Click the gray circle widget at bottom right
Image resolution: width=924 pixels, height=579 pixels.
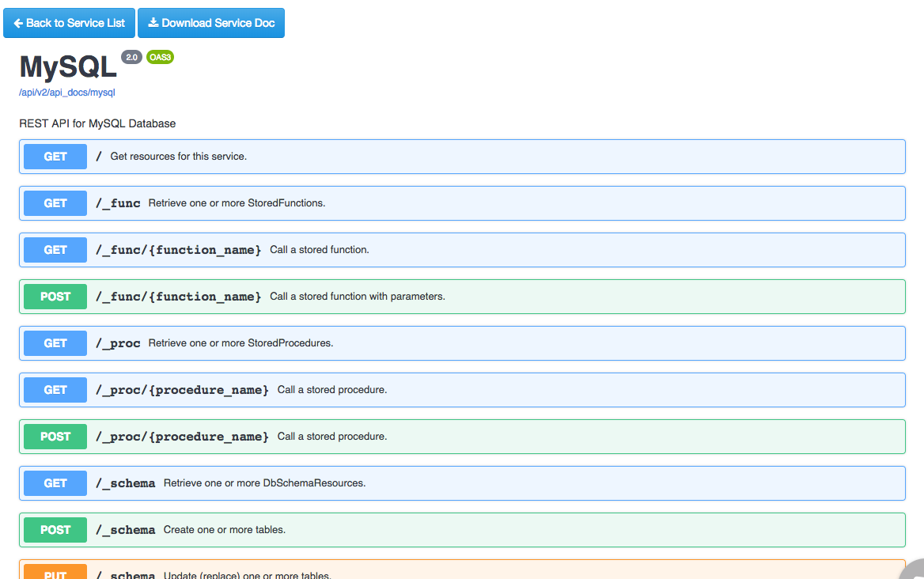[x=914, y=571]
